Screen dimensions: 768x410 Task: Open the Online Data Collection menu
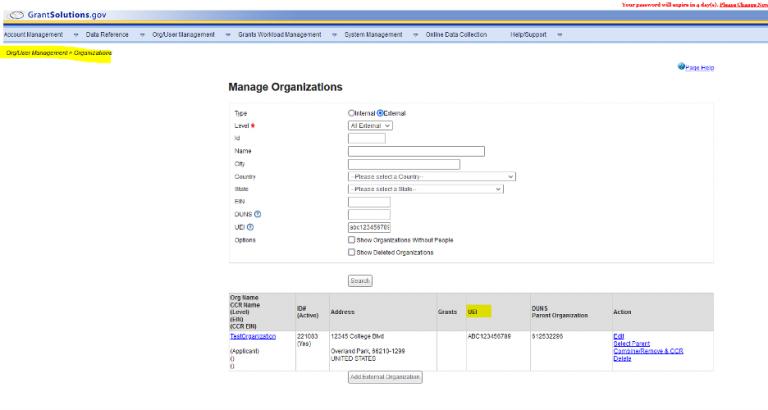coord(456,35)
